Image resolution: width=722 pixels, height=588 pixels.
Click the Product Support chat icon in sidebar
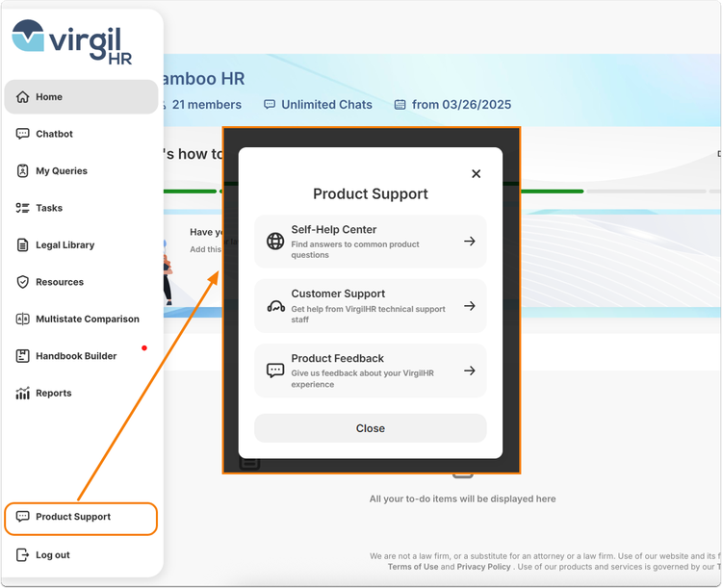click(x=22, y=517)
